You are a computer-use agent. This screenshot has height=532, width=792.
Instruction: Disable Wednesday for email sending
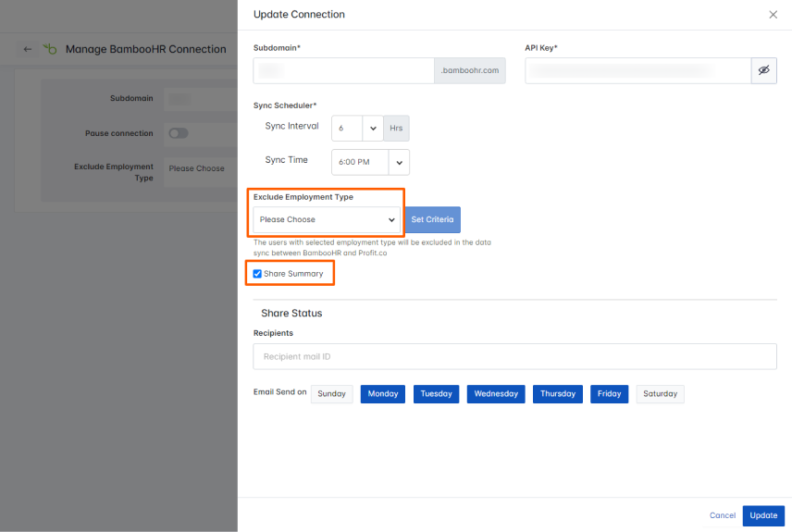[x=496, y=394]
